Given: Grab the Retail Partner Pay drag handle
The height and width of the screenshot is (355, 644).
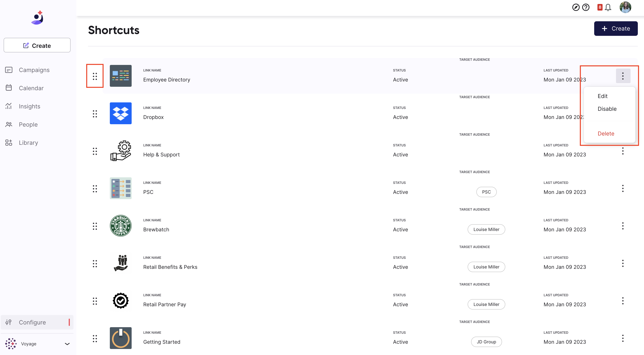Looking at the screenshot, I should click(x=95, y=301).
